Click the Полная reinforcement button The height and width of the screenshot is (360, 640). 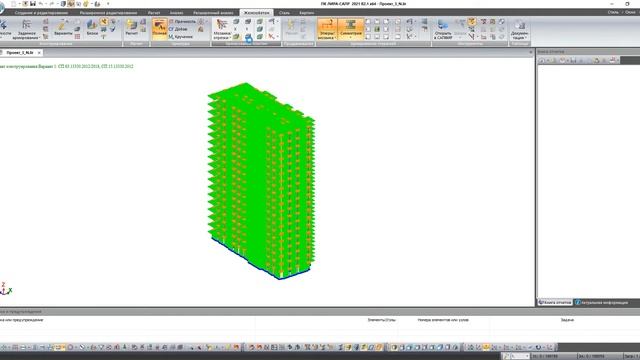point(159,29)
